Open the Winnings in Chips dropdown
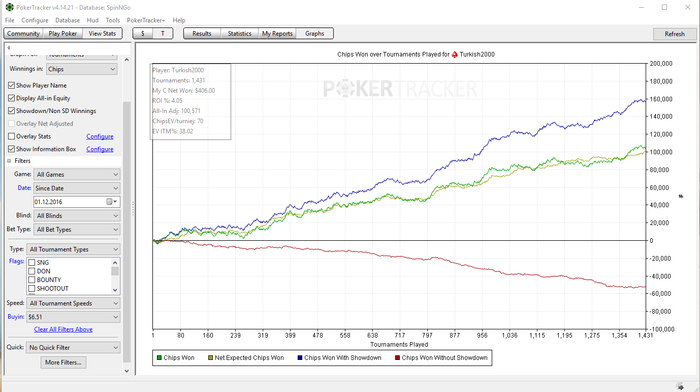The image size is (700, 392). coord(82,69)
